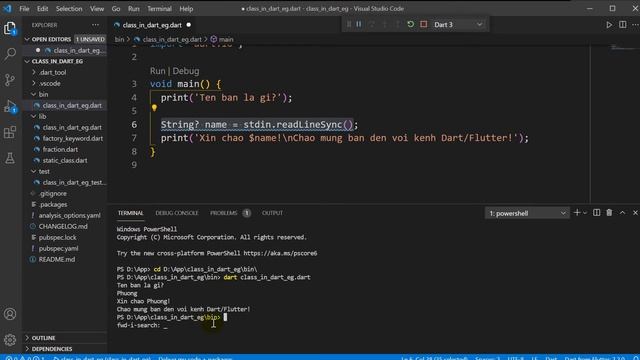Open the View menu
The image size is (640, 360).
click(x=97, y=9)
